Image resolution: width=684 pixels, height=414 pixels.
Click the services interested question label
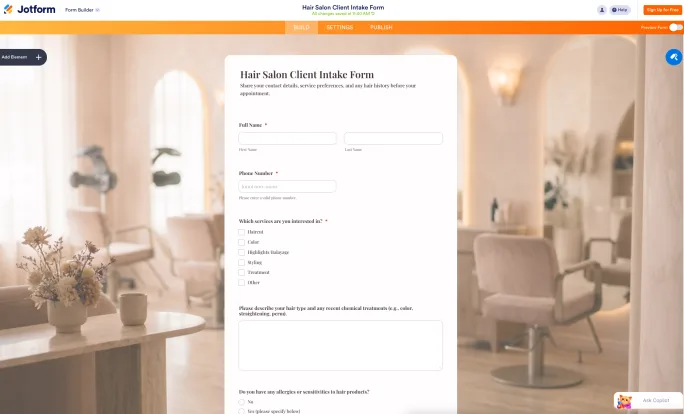click(x=280, y=221)
